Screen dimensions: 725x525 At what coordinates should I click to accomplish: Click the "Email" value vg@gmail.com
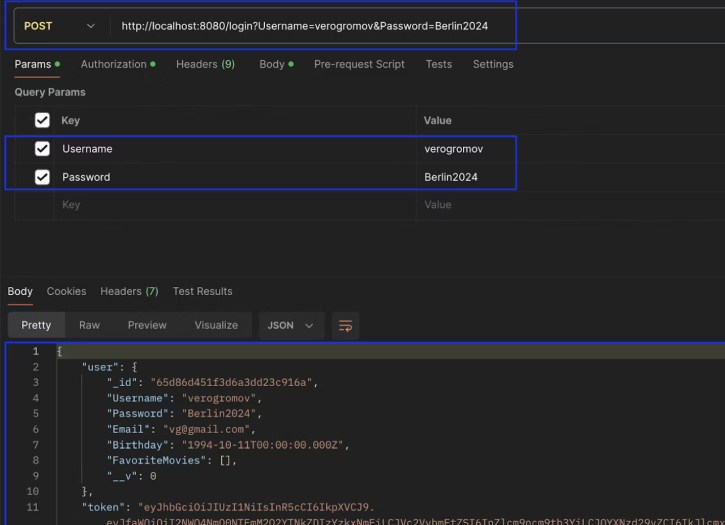(207, 429)
